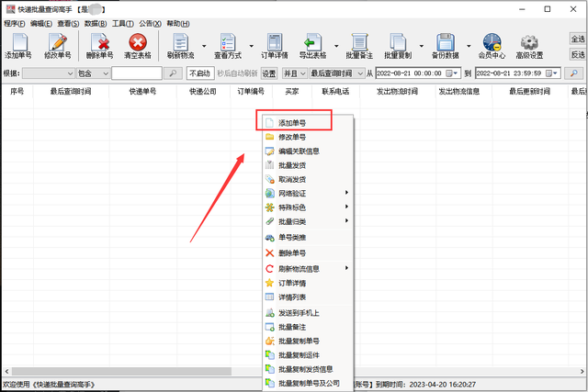Choose 添加单号 in context menu
This screenshot has width=588, height=392.
(308, 122)
